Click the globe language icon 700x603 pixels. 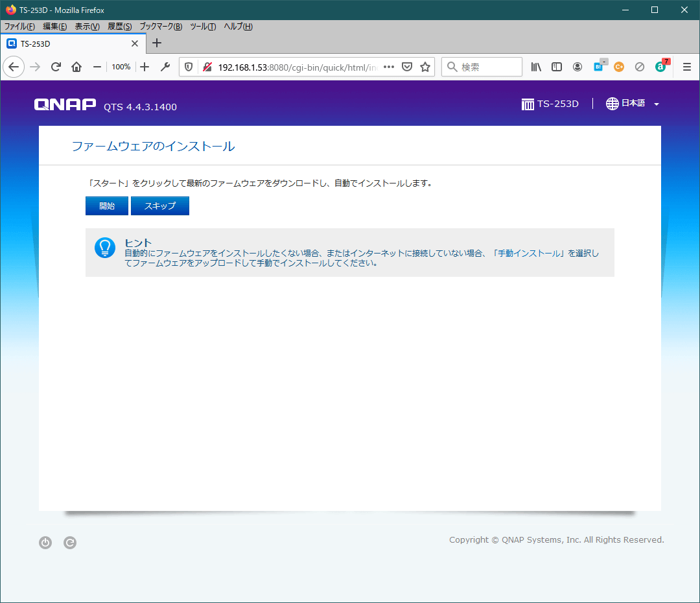pyautogui.click(x=612, y=104)
